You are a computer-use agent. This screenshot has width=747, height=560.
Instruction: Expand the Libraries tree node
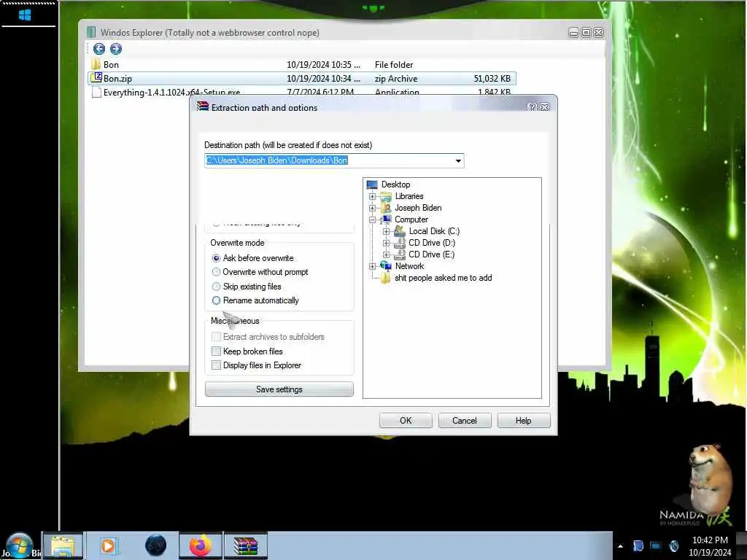[373, 196]
